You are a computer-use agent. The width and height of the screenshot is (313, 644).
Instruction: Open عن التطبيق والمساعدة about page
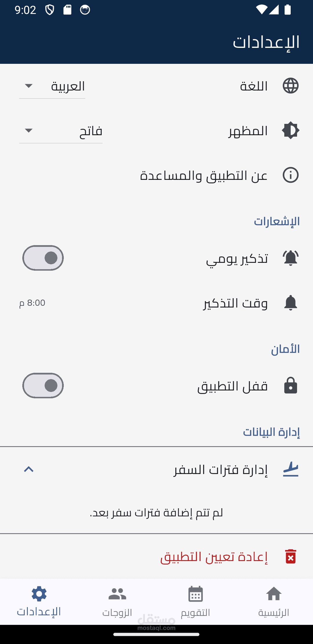tap(203, 176)
